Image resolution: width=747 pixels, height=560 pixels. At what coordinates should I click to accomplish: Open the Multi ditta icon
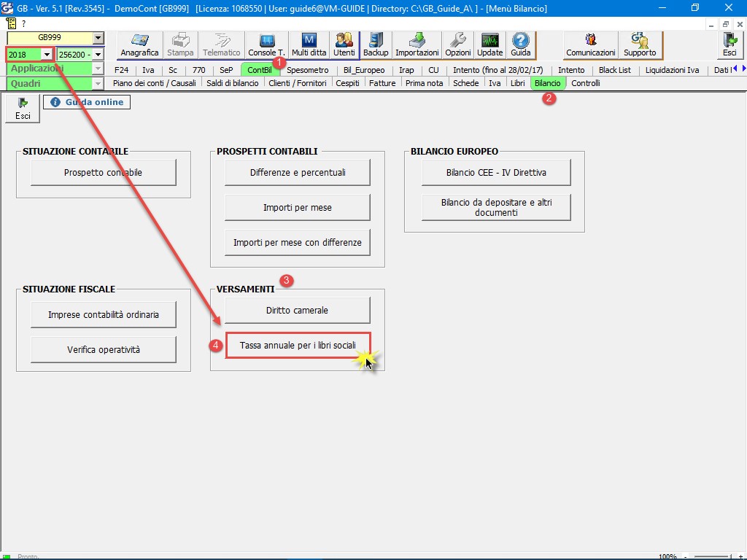pyautogui.click(x=309, y=44)
